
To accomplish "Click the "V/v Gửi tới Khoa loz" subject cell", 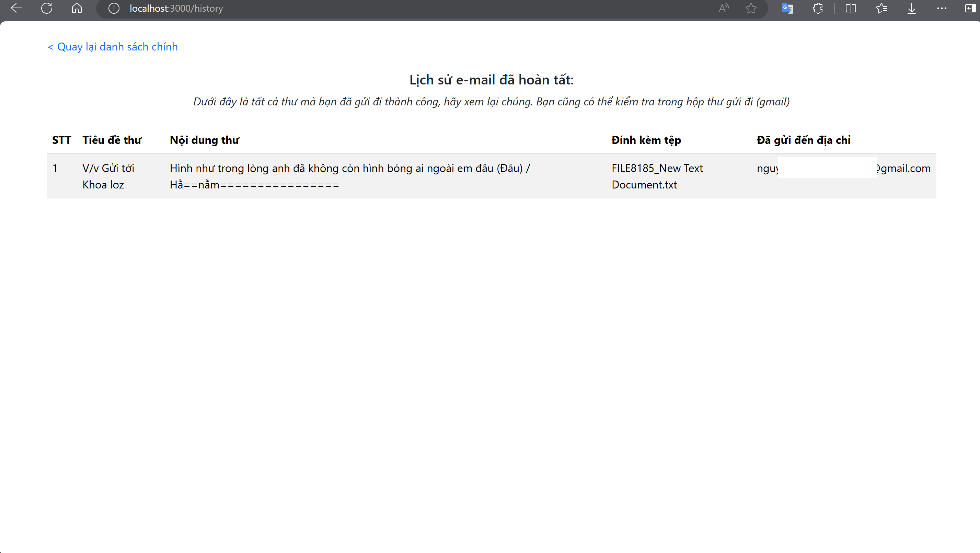I will (108, 176).
